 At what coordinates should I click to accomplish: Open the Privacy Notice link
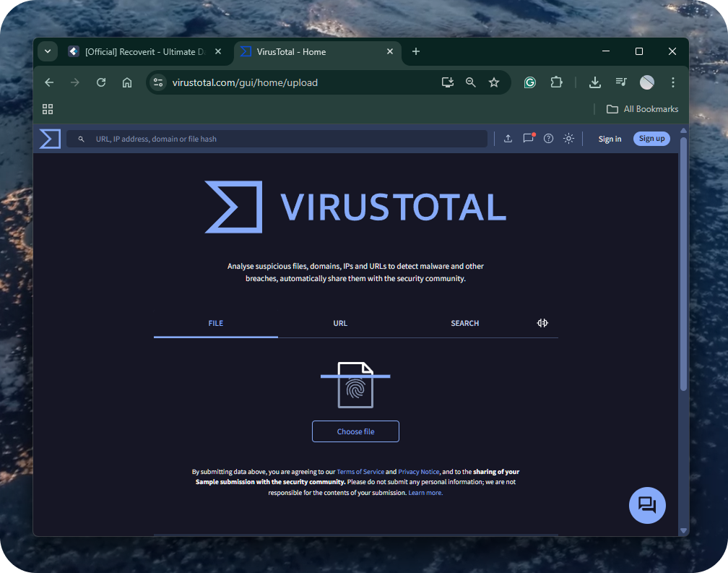pyautogui.click(x=418, y=472)
